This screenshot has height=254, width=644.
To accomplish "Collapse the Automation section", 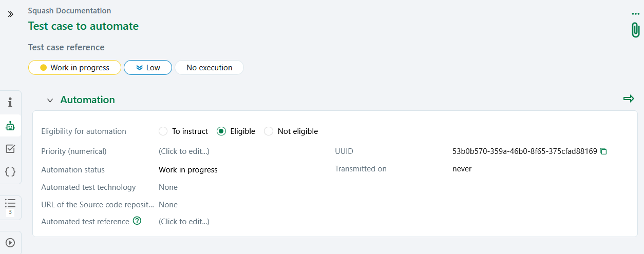I will 50,100.
